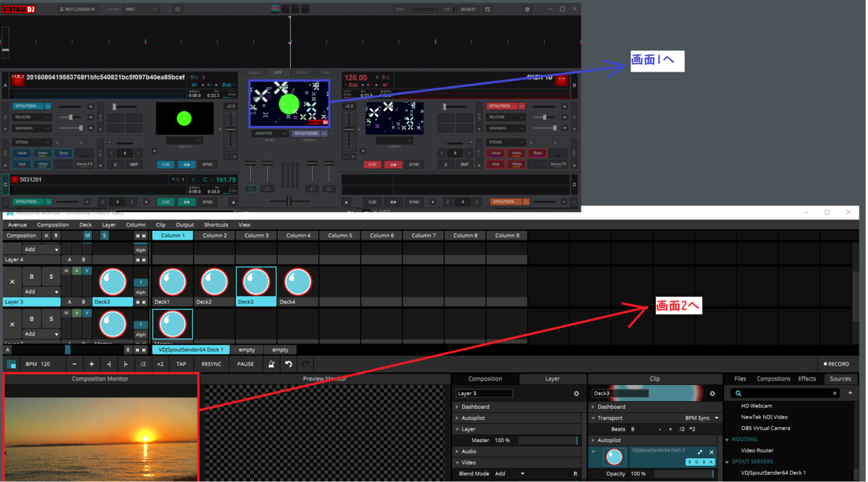Toggle Vocal stem on VirtualDJ deck A
Image resolution: width=868 pixels, height=482 pixels.
pyautogui.click(x=22, y=153)
